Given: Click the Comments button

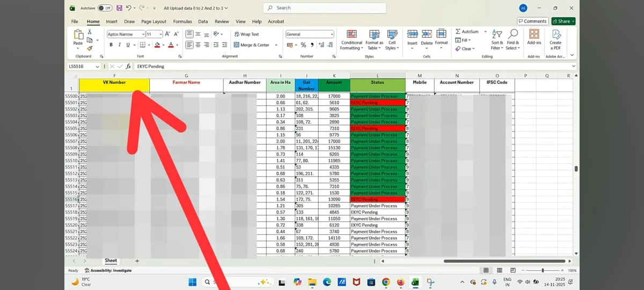Looking at the screenshot, I should 532,21.
